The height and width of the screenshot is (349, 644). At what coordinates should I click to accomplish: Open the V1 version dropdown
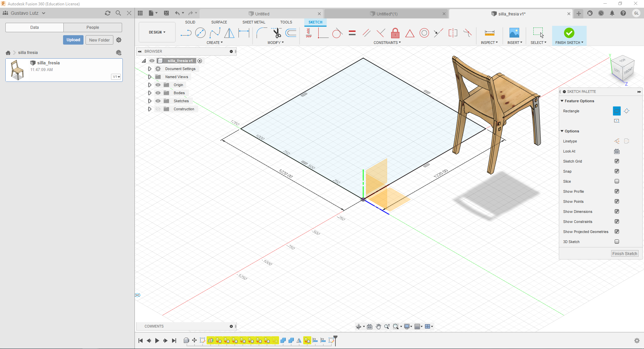pyautogui.click(x=116, y=77)
